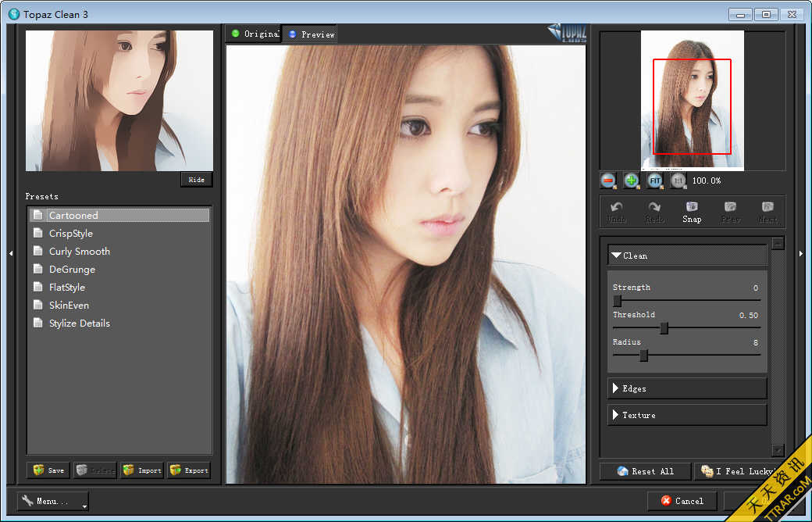812x522 pixels.
Task: Import a preset file
Action: point(142,470)
